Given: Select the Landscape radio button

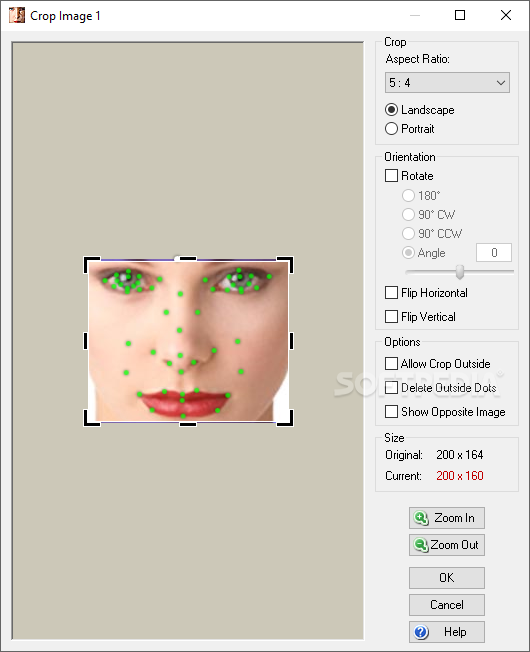Looking at the screenshot, I should (391, 110).
